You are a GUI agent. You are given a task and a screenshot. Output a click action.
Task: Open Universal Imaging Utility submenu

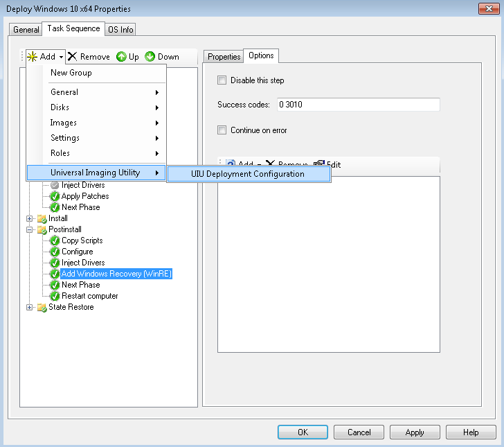tap(96, 173)
